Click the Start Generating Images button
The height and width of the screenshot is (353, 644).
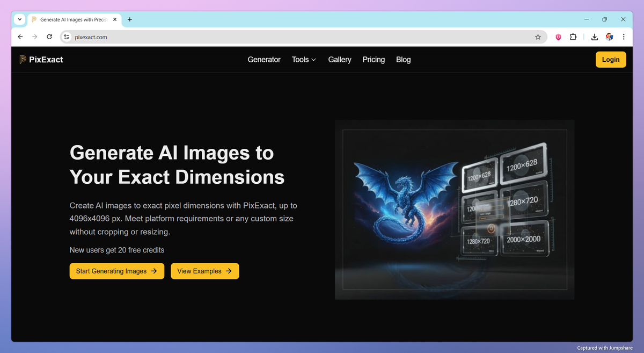[116, 271]
